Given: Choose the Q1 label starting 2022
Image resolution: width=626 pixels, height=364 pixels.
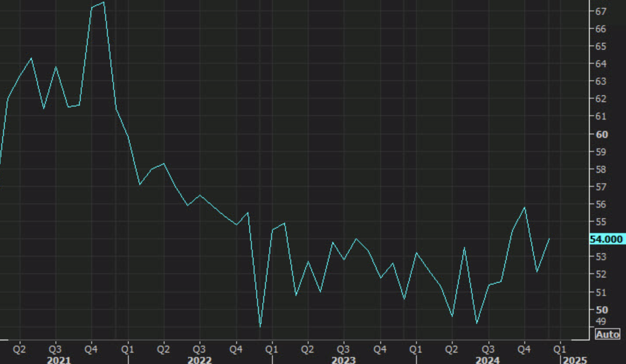Looking at the screenshot, I should pos(127,350).
